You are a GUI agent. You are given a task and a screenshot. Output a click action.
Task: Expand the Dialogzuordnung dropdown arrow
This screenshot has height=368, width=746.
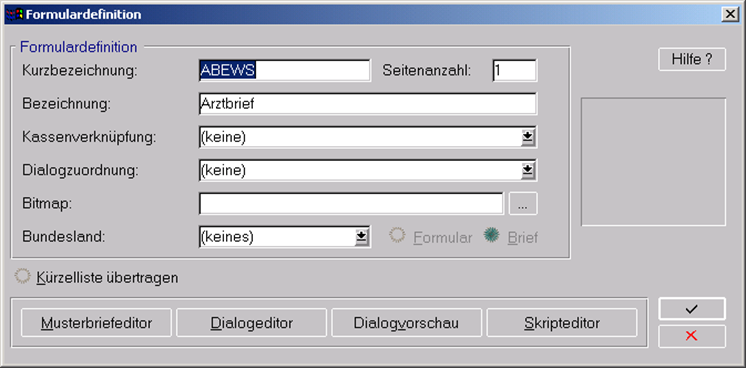click(528, 170)
